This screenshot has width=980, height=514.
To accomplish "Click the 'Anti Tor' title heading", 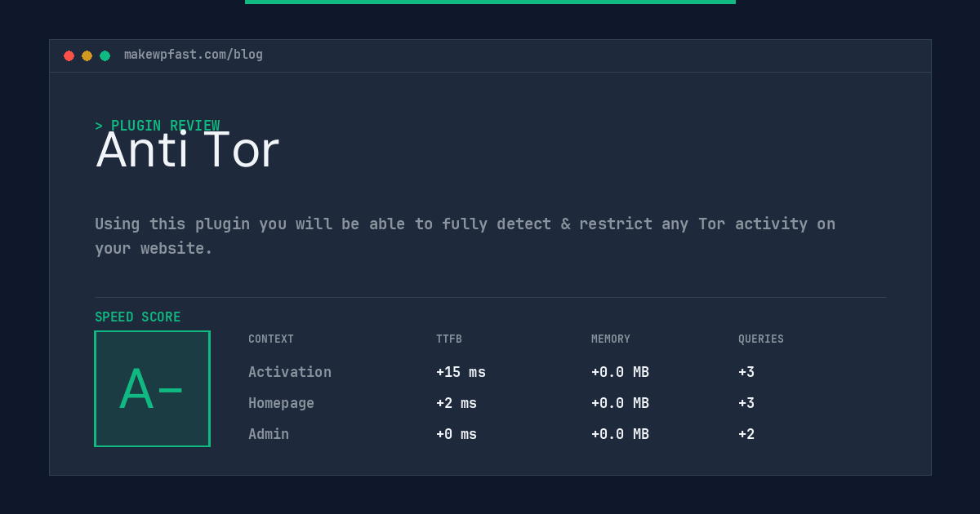I will point(188,150).
